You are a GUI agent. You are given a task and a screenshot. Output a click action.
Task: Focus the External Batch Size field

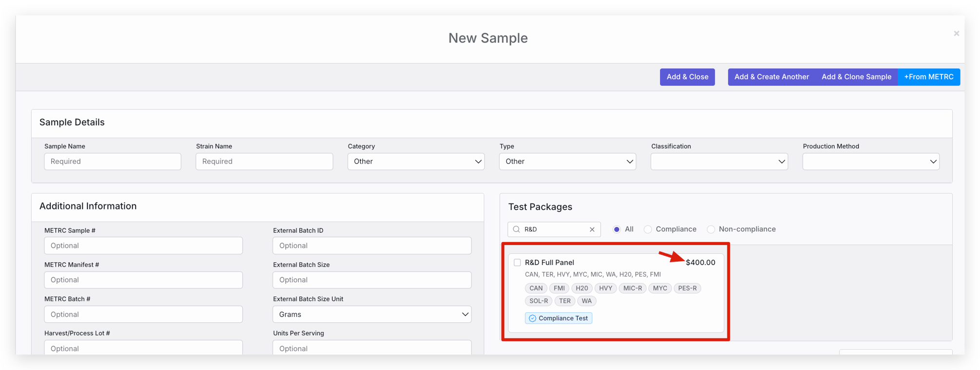pyautogui.click(x=372, y=280)
